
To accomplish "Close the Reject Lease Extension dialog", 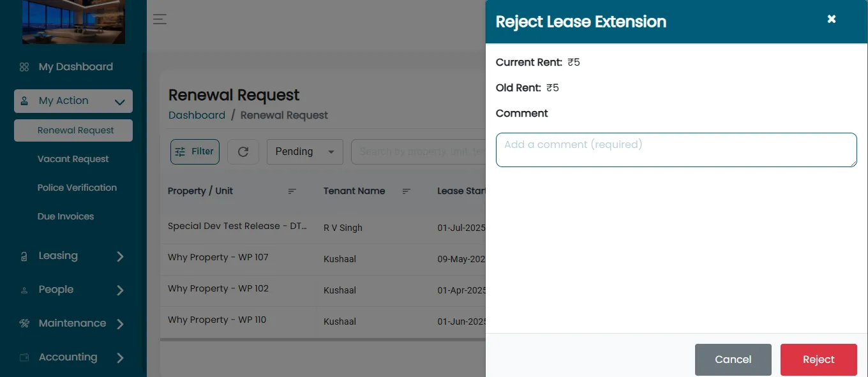I will click(x=832, y=19).
